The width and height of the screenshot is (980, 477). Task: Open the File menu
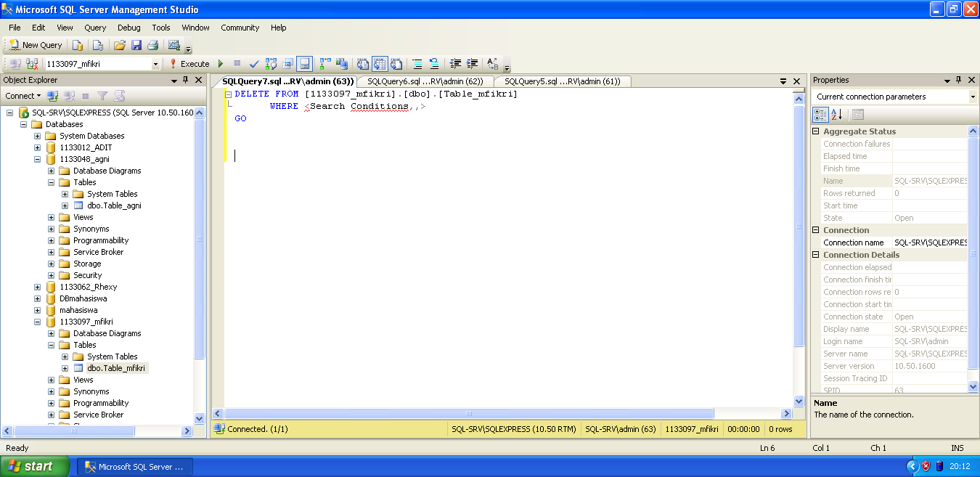pyautogui.click(x=15, y=28)
